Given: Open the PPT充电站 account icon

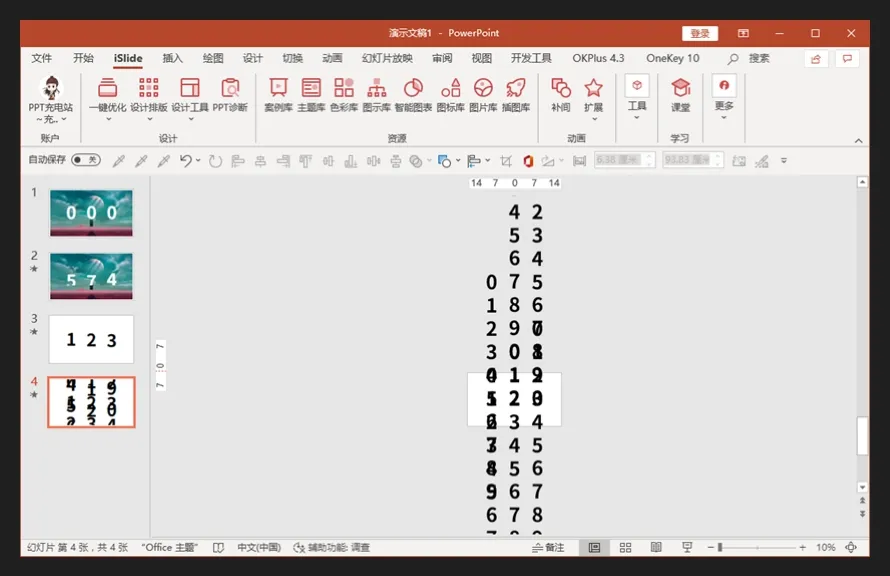Looking at the screenshot, I should pyautogui.click(x=51, y=89).
